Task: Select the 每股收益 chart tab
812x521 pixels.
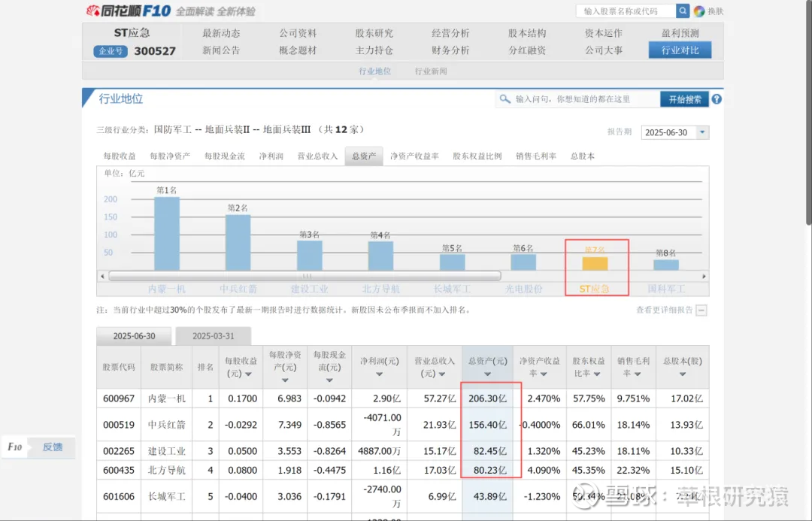Action: coord(120,156)
